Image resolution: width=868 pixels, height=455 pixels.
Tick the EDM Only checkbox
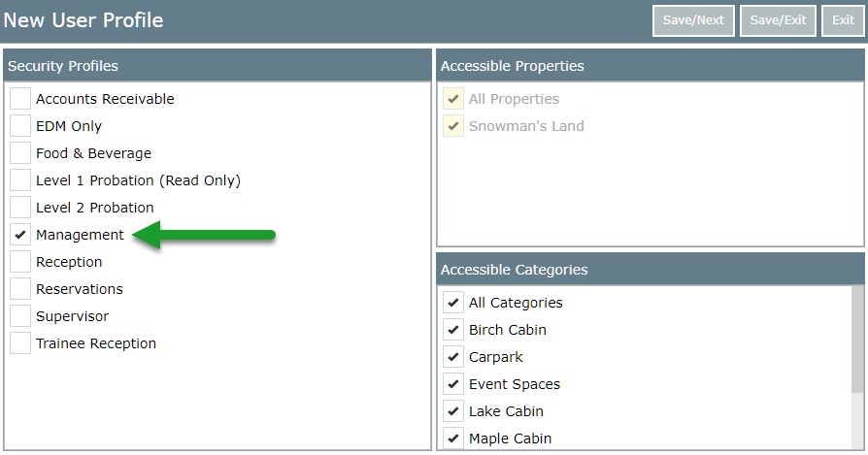click(x=20, y=126)
